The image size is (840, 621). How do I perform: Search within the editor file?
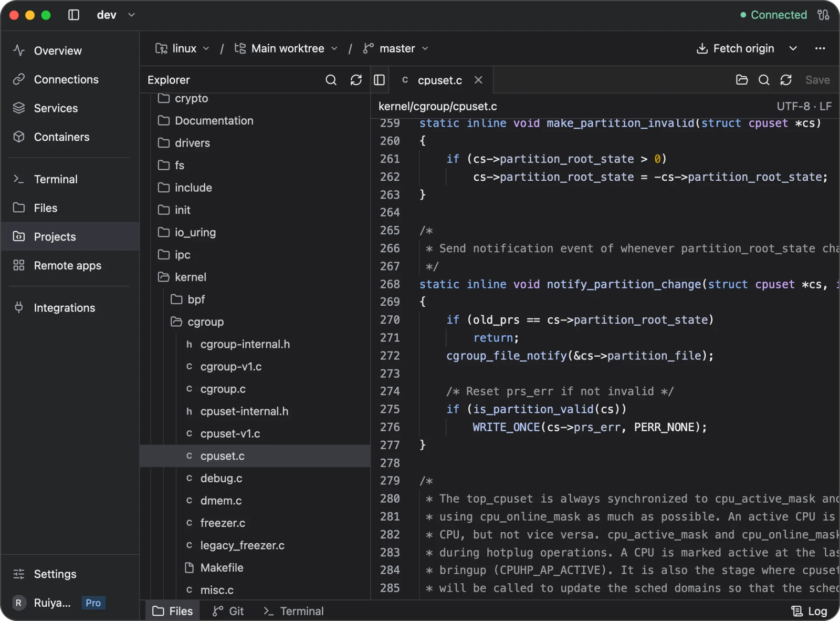pyautogui.click(x=764, y=80)
